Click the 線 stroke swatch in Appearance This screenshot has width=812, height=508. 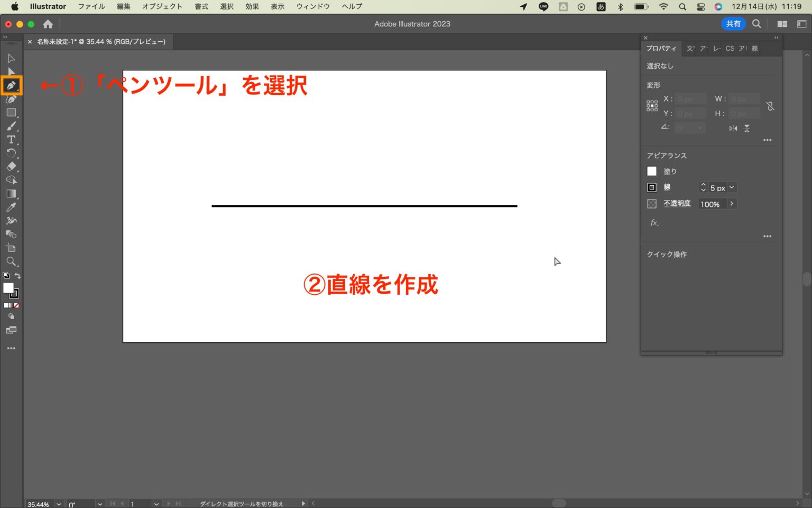tap(652, 187)
